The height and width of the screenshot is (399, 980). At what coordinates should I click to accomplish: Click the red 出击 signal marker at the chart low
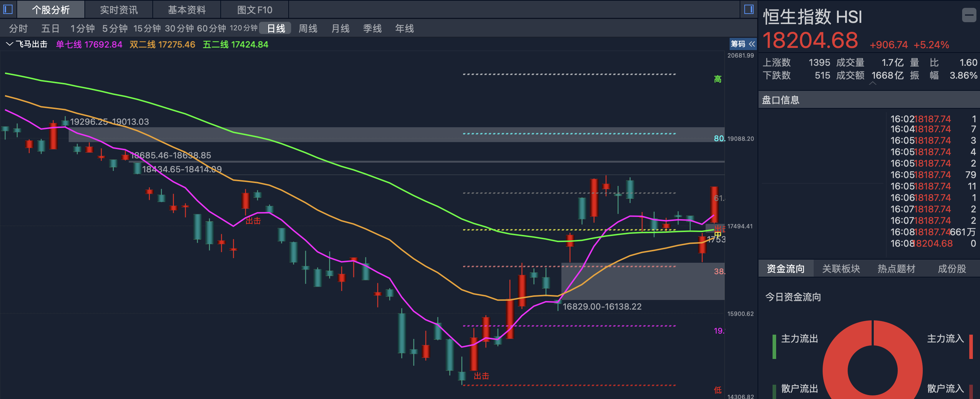pos(481,376)
